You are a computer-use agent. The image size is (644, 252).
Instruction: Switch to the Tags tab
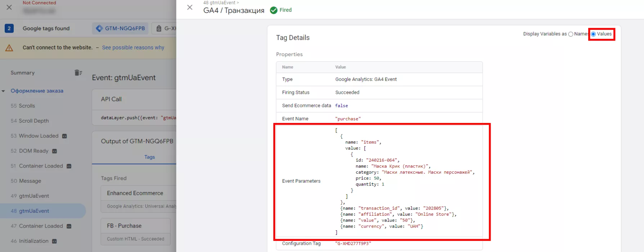click(x=150, y=157)
